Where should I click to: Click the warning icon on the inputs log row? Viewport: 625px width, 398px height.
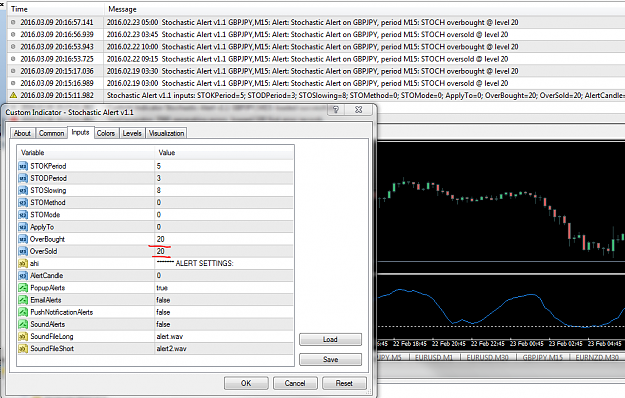tap(13, 95)
